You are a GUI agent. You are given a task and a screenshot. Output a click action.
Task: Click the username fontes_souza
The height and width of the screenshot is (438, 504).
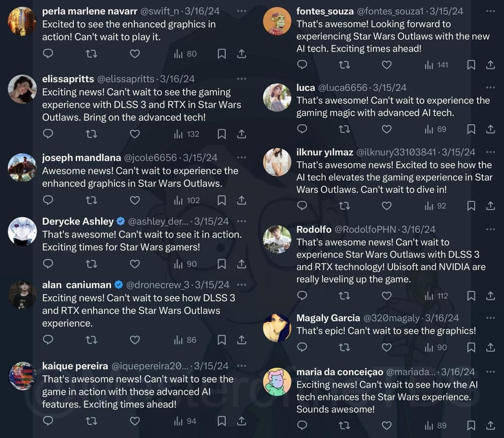pos(325,11)
